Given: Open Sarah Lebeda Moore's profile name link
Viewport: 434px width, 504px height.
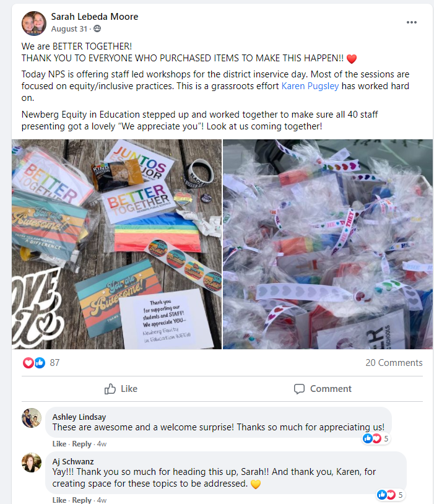Looking at the screenshot, I should click(95, 17).
